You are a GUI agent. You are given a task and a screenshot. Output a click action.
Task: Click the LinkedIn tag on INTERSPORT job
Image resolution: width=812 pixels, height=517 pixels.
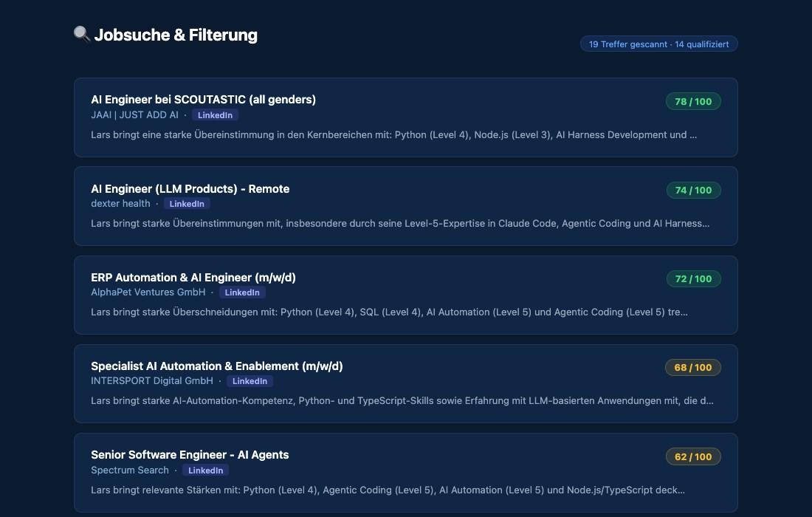[250, 381]
